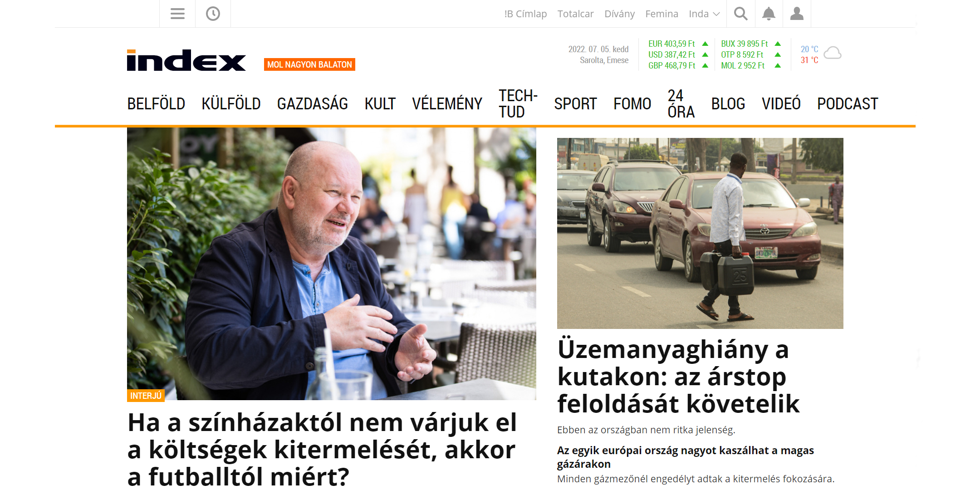Click the EUR rate up arrow
Viewport: 980px width, 490px height.
[705, 44]
